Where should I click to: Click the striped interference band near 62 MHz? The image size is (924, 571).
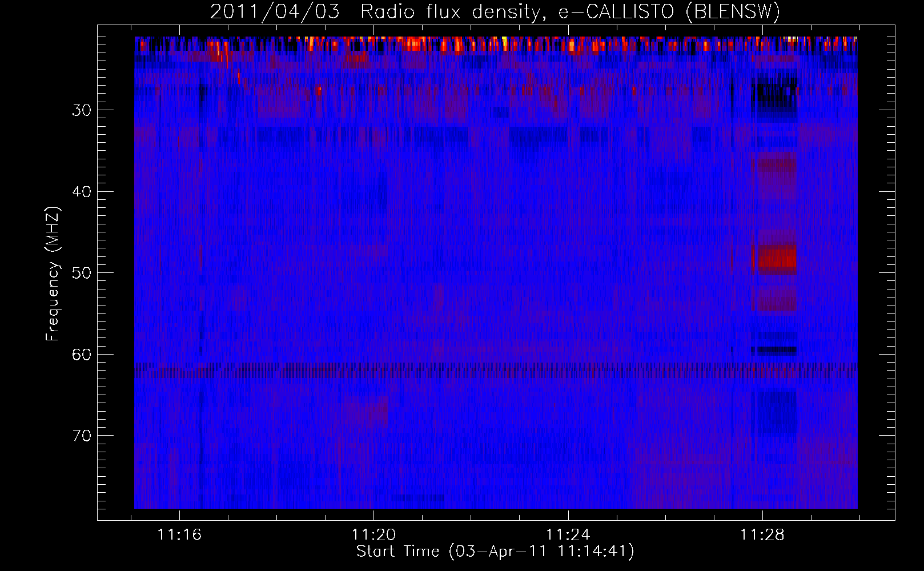tap(496, 370)
